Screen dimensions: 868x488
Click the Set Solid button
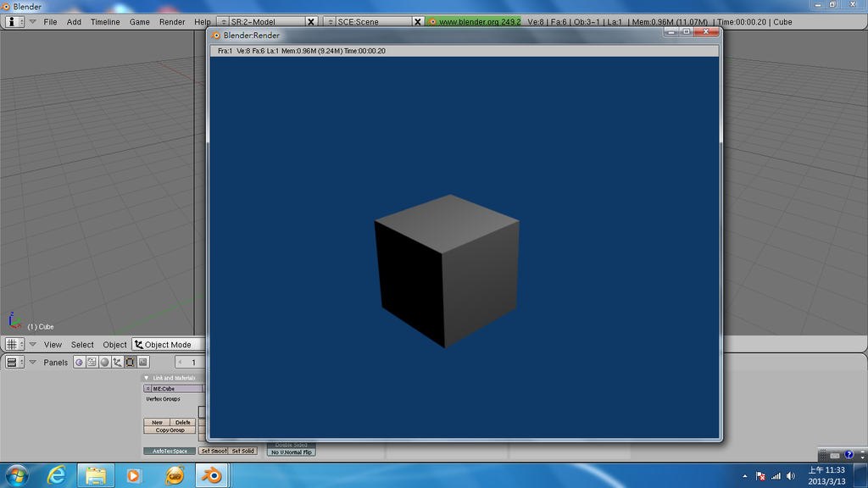243,451
